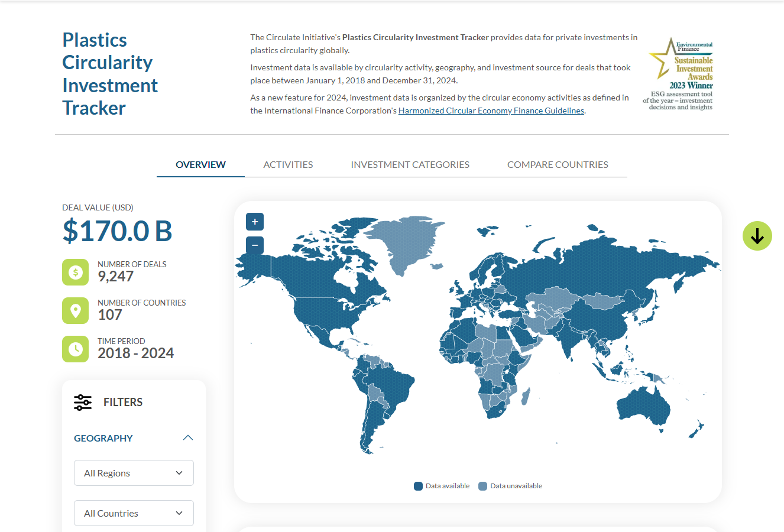784x532 pixels.
Task: Click the dollar coin deals icon
Action: [x=76, y=273]
